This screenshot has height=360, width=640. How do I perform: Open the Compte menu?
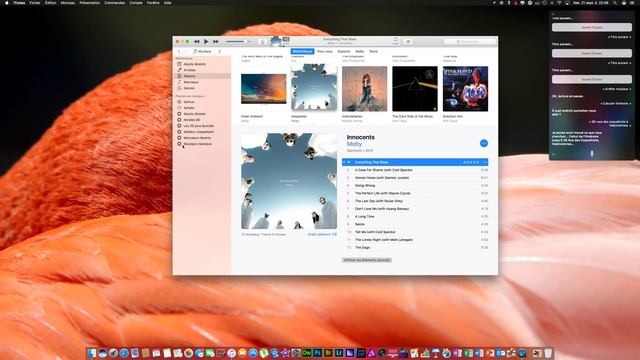(x=136, y=3)
